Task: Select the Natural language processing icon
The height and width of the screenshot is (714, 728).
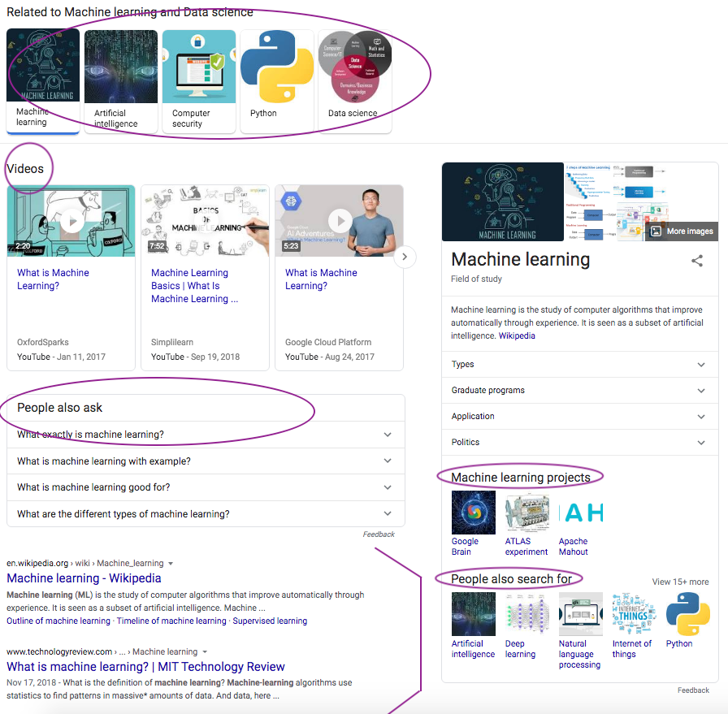Action: [x=580, y=614]
